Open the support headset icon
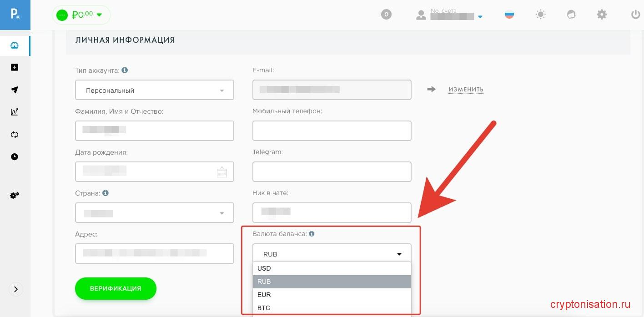This screenshot has height=317, width=644. 571,15
